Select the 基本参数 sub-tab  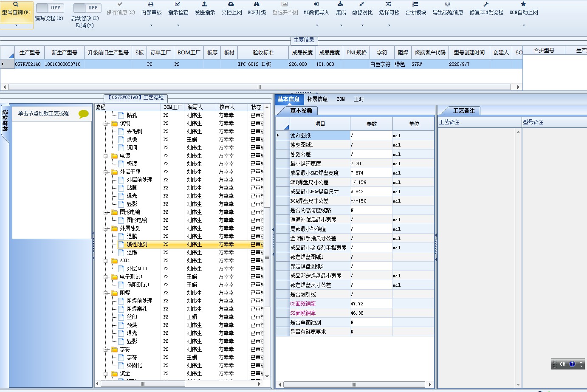(x=301, y=110)
